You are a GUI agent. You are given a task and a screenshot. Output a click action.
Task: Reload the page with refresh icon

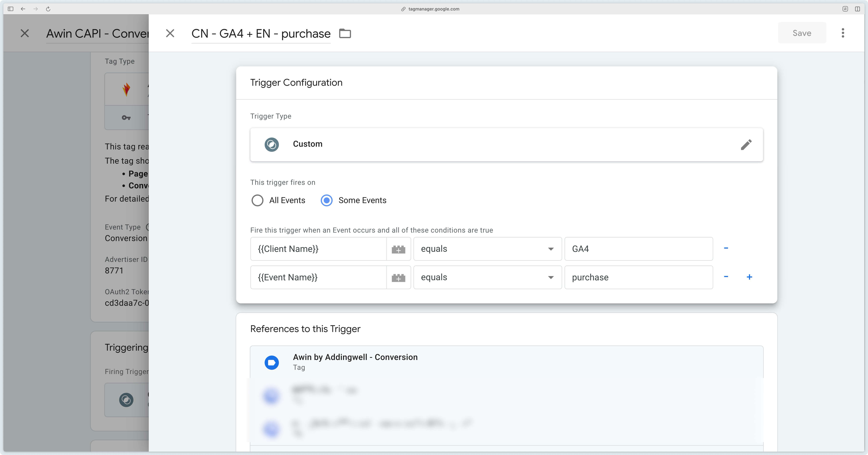point(48,9)
